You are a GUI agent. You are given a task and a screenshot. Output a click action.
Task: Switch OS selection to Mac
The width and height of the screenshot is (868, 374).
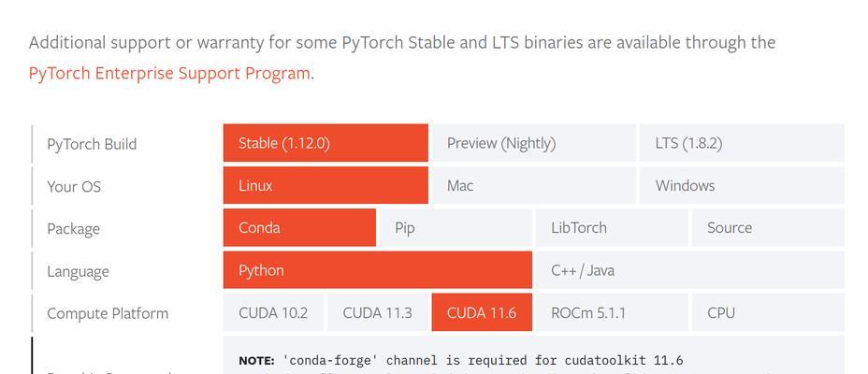pos(534,185)
